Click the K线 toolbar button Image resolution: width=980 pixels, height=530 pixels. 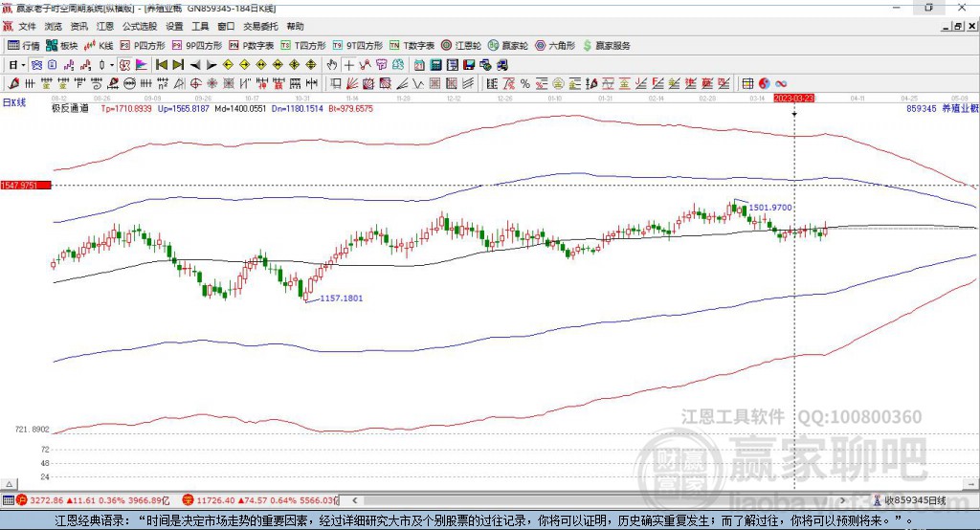(99, 46)
